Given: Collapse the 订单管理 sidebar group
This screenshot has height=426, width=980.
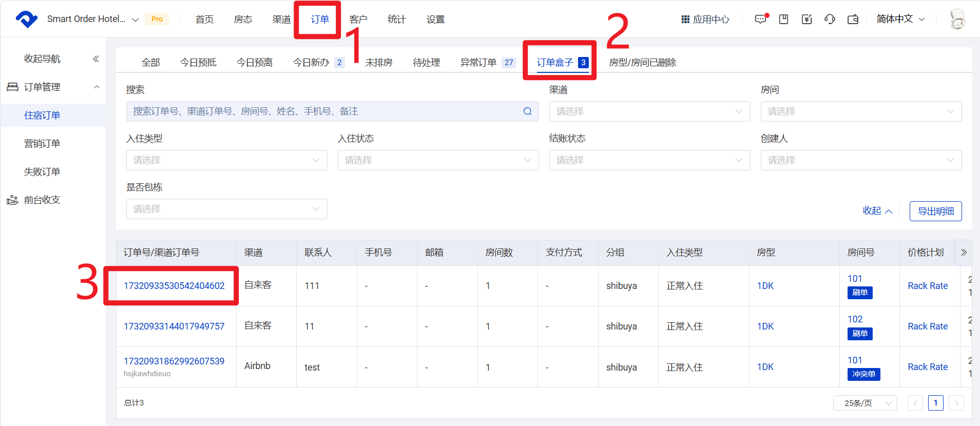Looking at the screenshot, I should pos(97,87).
